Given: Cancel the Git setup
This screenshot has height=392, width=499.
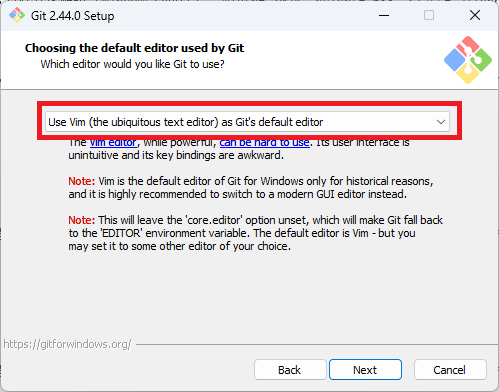Looking at the screenshot, I should (450, 370).
